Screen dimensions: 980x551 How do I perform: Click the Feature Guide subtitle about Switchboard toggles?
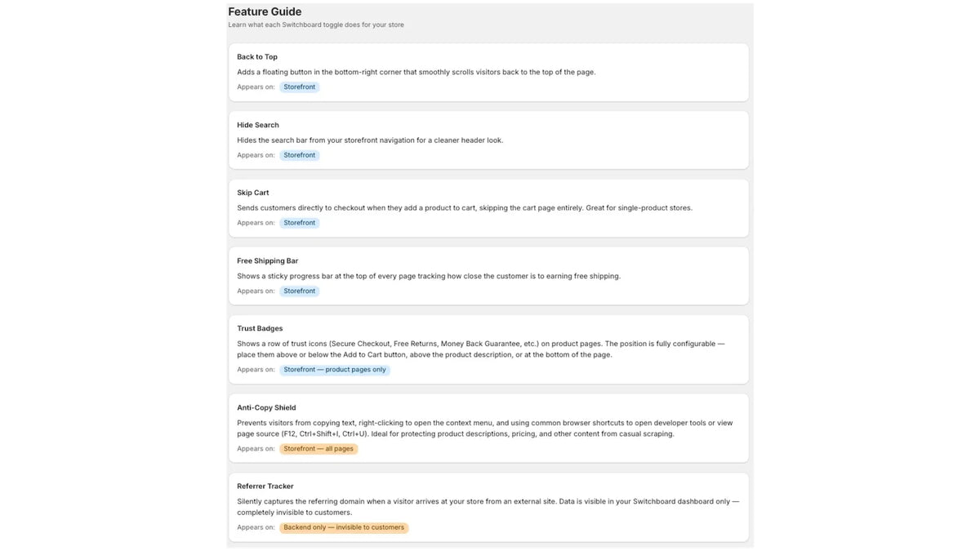coord(316,24)
